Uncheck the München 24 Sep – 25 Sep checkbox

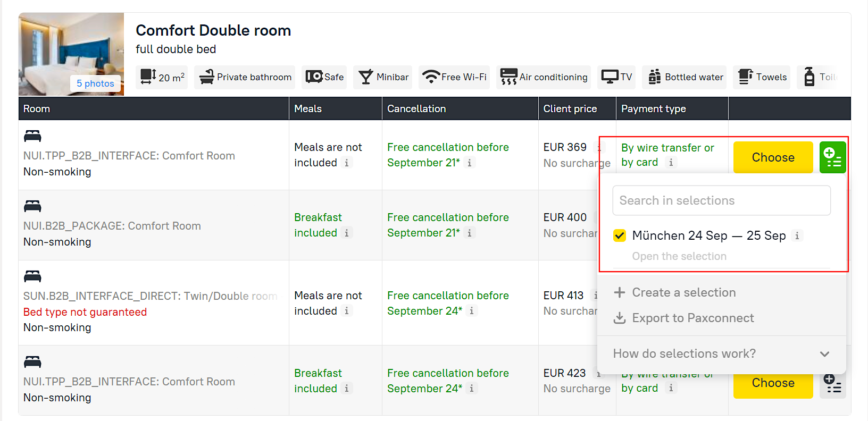click(x=620, y=235)
